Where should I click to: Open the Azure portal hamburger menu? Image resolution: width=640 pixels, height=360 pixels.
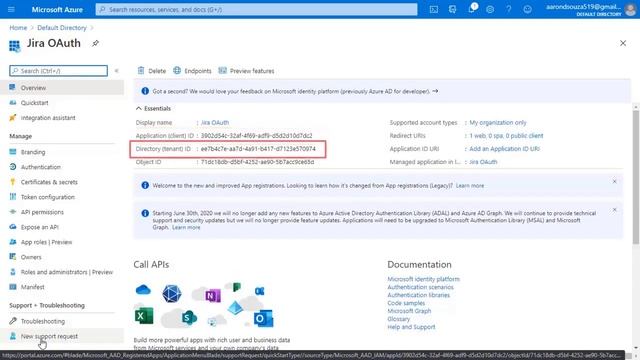(11, 9)
